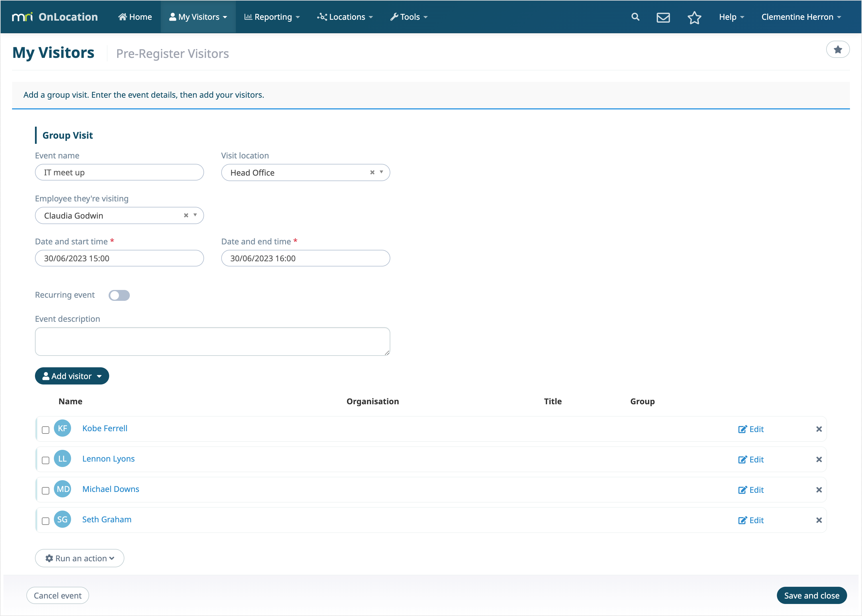The image size is (862, 616).
Task: Click the MRI OnLocation logo
Action: (x=55, y=17)
